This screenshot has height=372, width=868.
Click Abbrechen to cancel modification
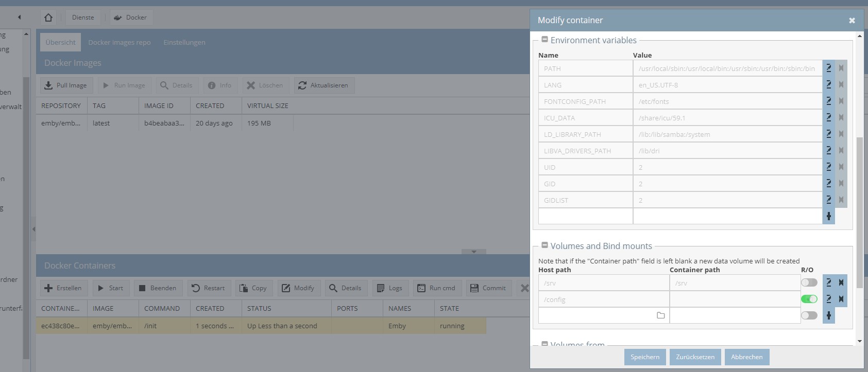coord(747,357)
